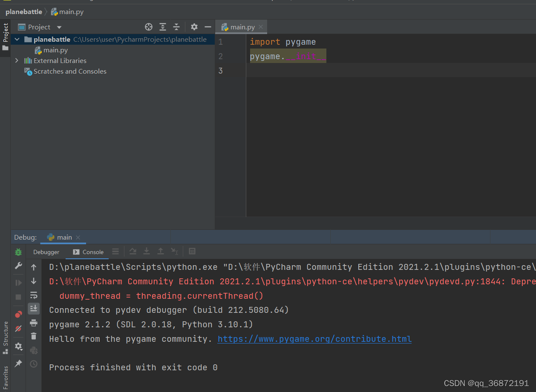Switch to the Console tab
This screenshot has width=536, height=392.
pos(88,252)
